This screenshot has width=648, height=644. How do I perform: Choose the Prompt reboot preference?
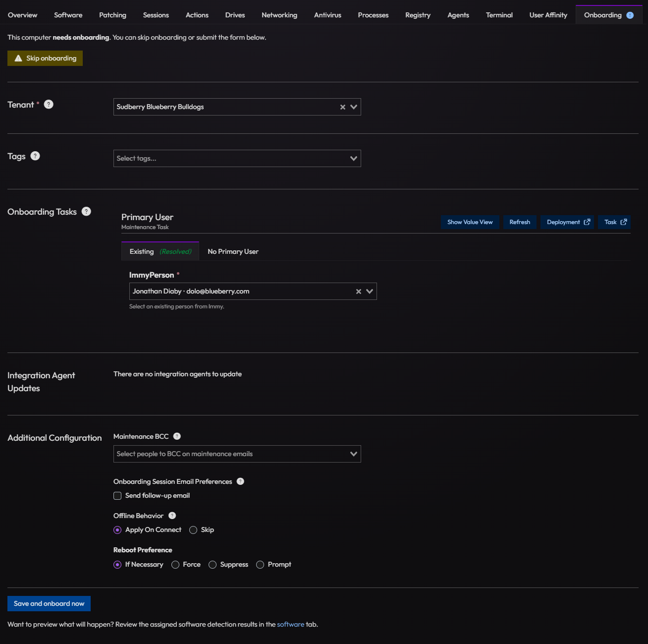260,565
